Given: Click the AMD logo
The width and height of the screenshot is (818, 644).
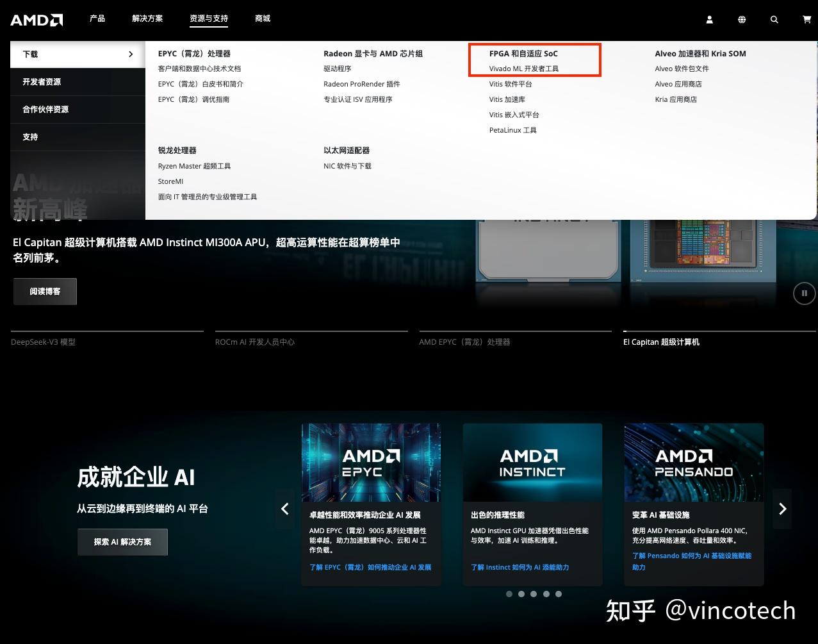Looking at the screenshot, I should 36,19.
